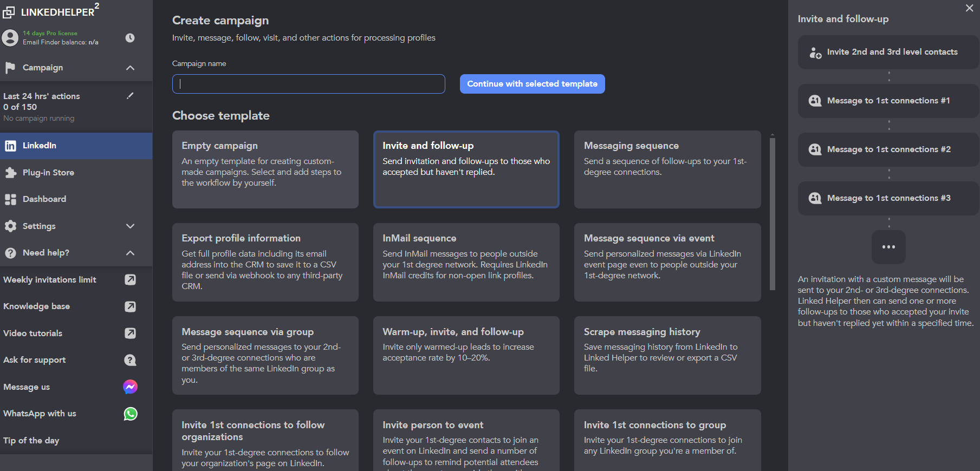This screenshot has height=471, width=980.
Task: Select the Invite and follow-up template card
Action: tap(466, 169)
